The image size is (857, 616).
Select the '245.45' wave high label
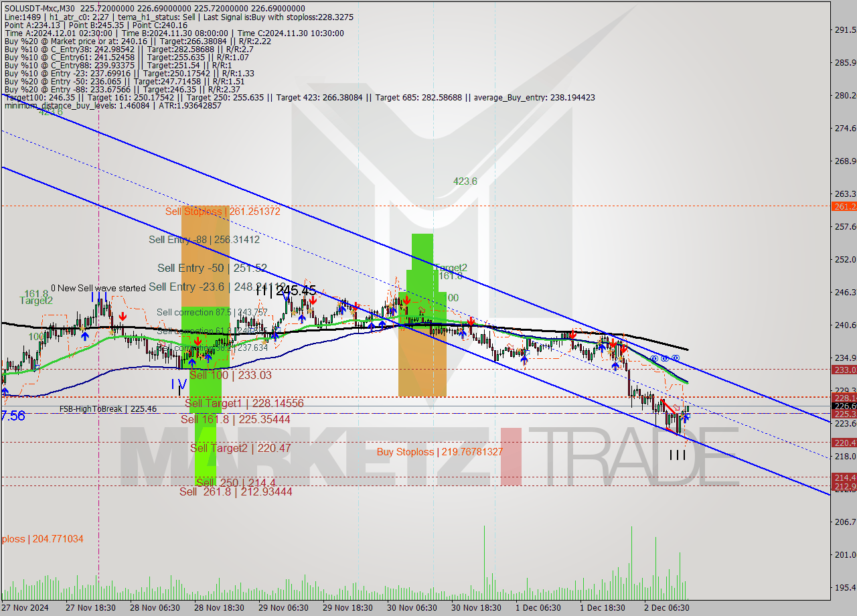click(x=295, y=291)
